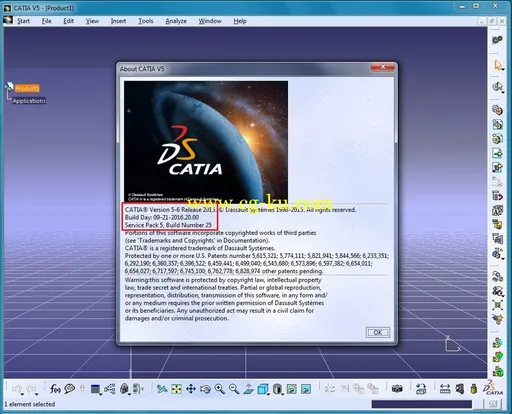Viewport: 512px width, 414px height.
Task: Click the Existing Component With Positioning icon
Action: (x=497, y=167)
